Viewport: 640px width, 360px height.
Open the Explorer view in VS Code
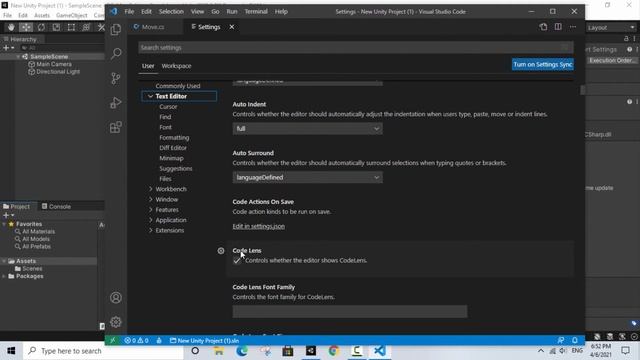(116, 29)
